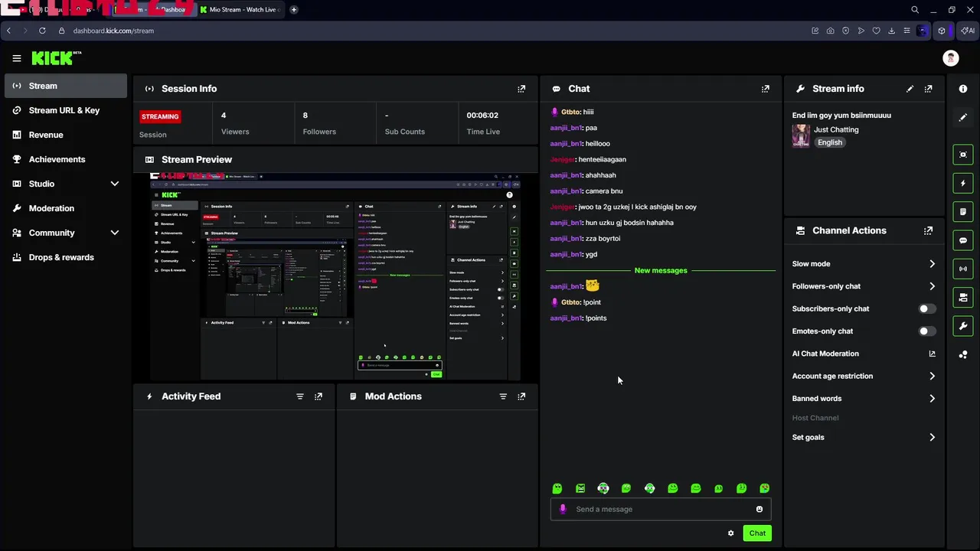This screenshot has height=551, width=980.
Task: Go back with browser back arrow
Action: click(x=8, y=31)
